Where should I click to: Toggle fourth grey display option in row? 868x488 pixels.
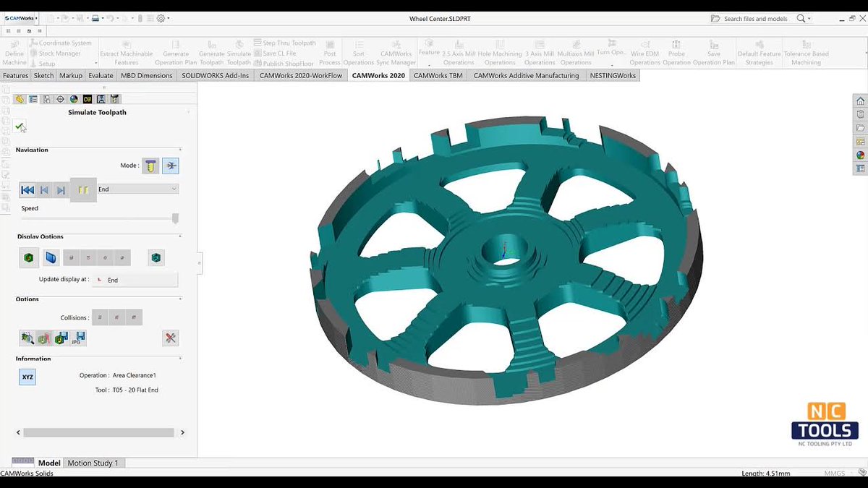coord(122,257)
